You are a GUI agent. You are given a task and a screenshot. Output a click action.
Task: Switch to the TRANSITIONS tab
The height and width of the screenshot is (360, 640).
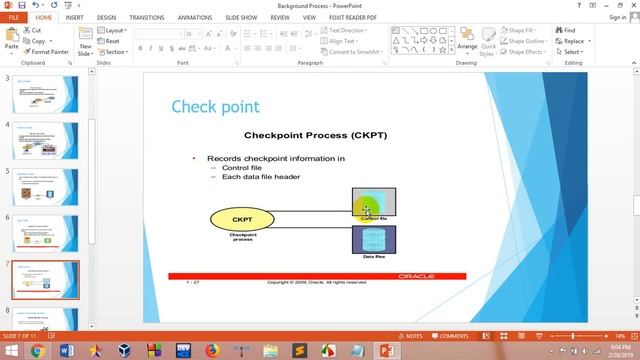[147, 18]
